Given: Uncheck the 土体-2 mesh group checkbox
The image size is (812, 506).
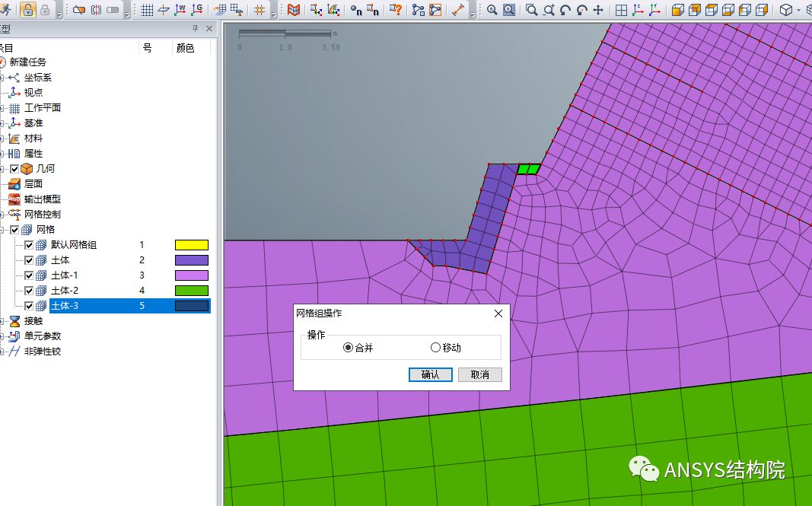Looking at the screenshot, I should pos(29,291).
